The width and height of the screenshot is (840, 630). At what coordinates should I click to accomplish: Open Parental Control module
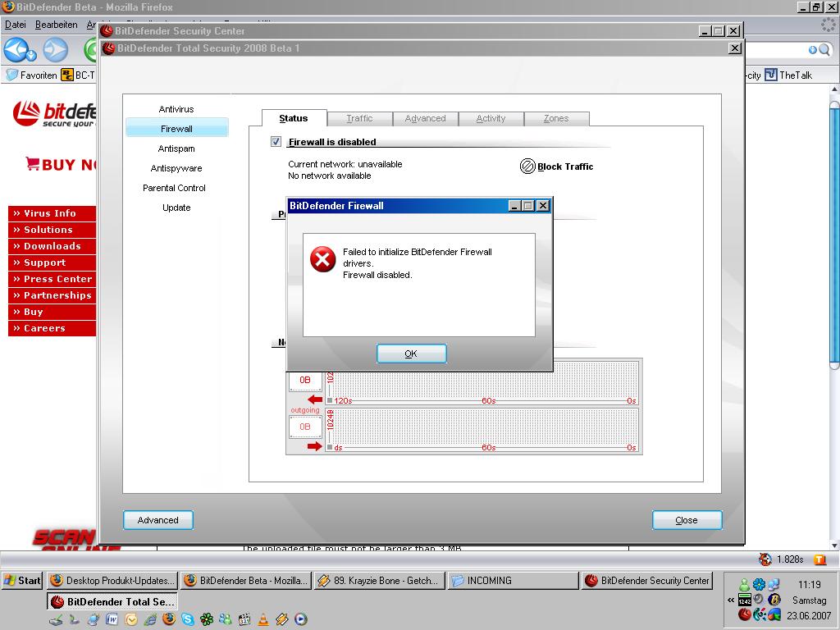tap(174, 188)
